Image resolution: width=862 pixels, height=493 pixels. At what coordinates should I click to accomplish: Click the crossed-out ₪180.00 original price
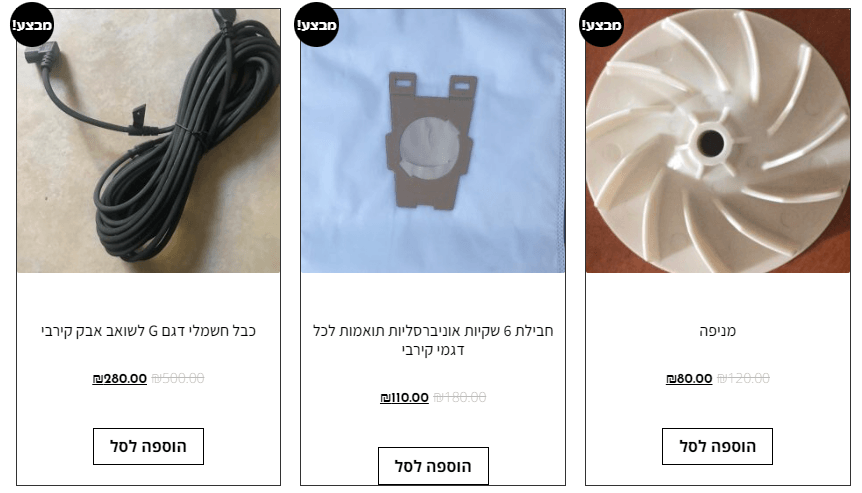tap(460, 397)
